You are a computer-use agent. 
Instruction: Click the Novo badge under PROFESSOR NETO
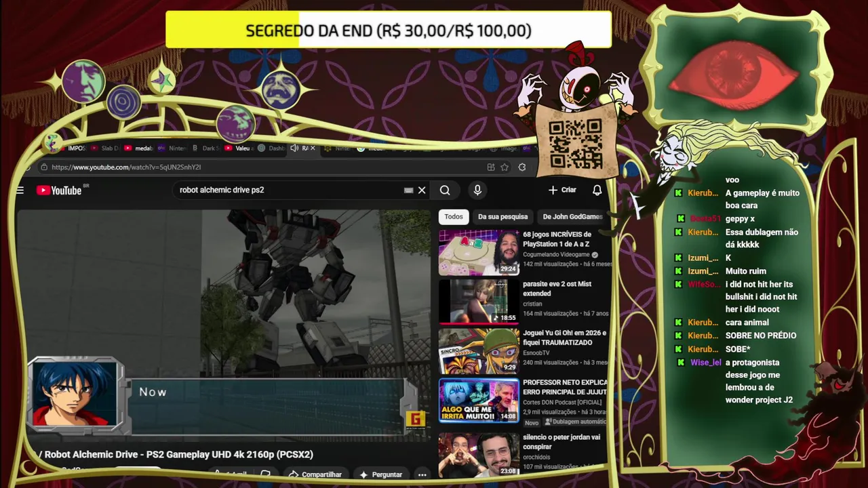(x=532, y=422)
